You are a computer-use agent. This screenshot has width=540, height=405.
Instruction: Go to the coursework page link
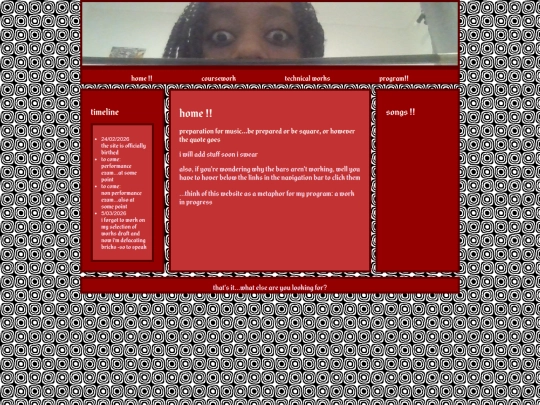coord(219,78)
